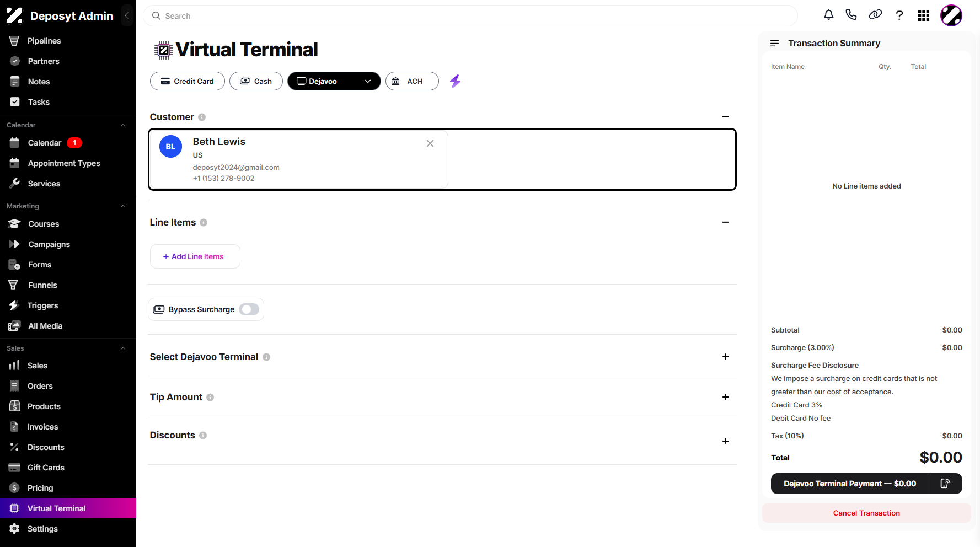This screenshot has height=547, width=980.
Task: Click Cancel Transaction button
Action: (866, 513)
